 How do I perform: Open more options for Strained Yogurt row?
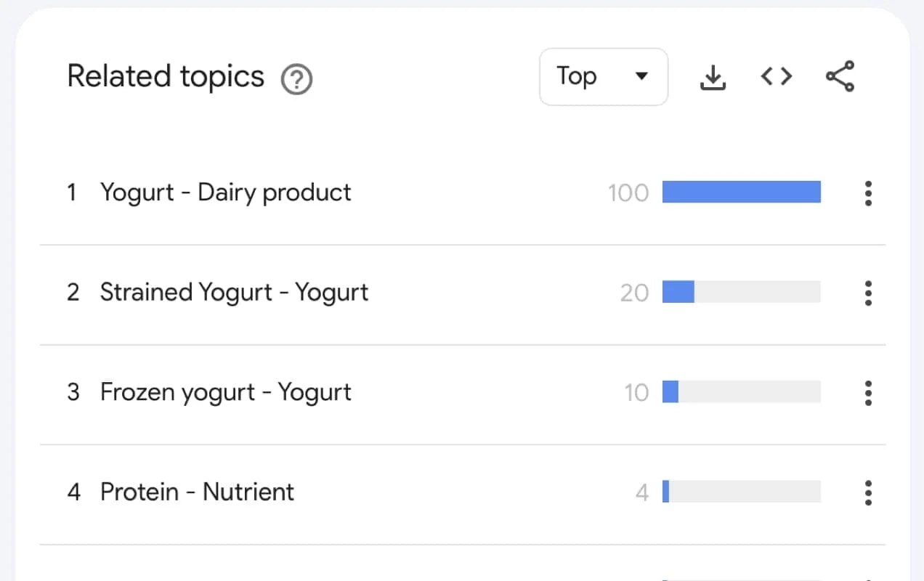(x=868, y=293)
